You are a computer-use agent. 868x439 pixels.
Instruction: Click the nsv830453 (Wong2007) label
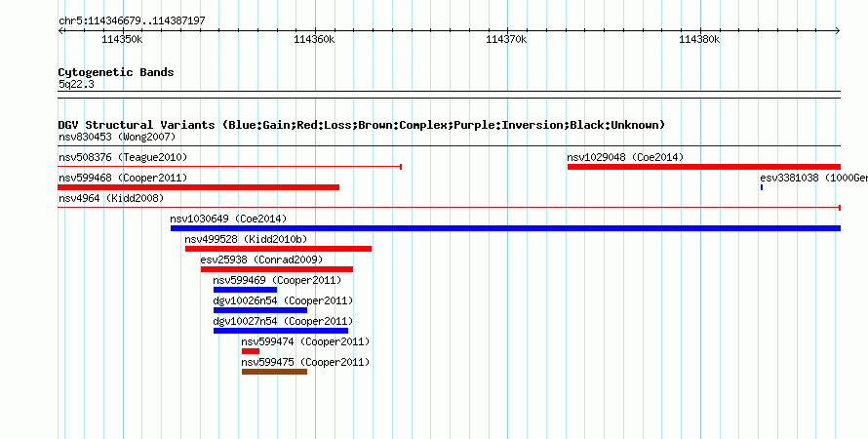(x=117, y=137)
